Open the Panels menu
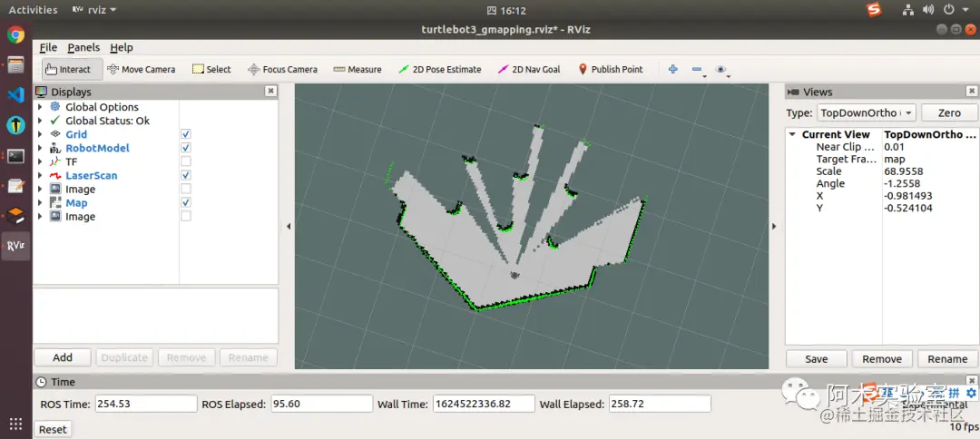 click(83, 47)
